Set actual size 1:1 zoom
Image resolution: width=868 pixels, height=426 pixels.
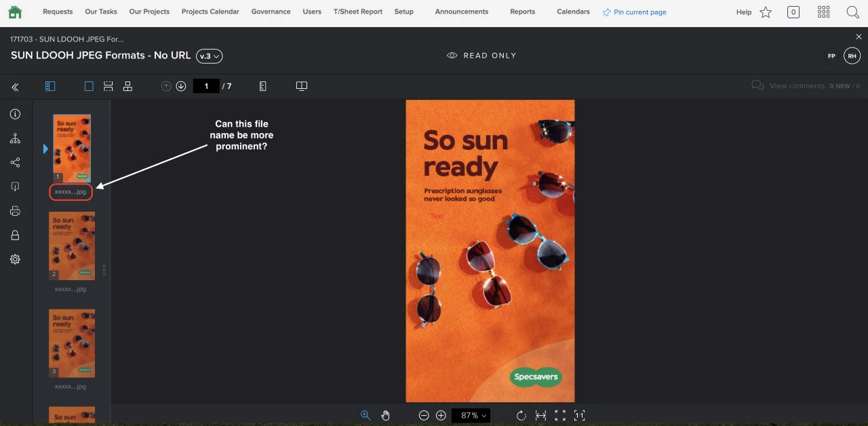pos(579,415)
